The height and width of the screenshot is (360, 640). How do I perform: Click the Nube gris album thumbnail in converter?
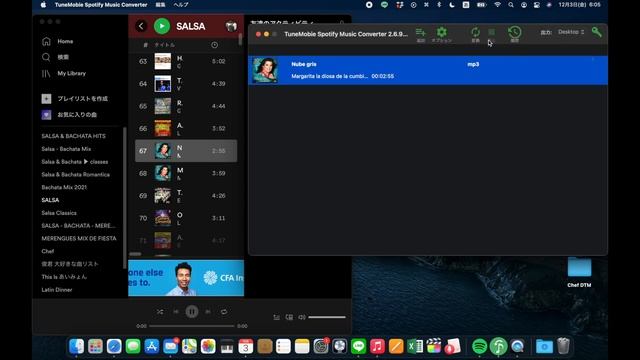click(265, 70)
